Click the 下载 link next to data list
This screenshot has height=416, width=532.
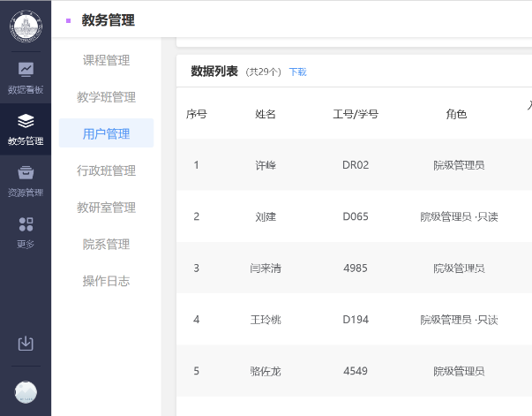tap(297, 72)
